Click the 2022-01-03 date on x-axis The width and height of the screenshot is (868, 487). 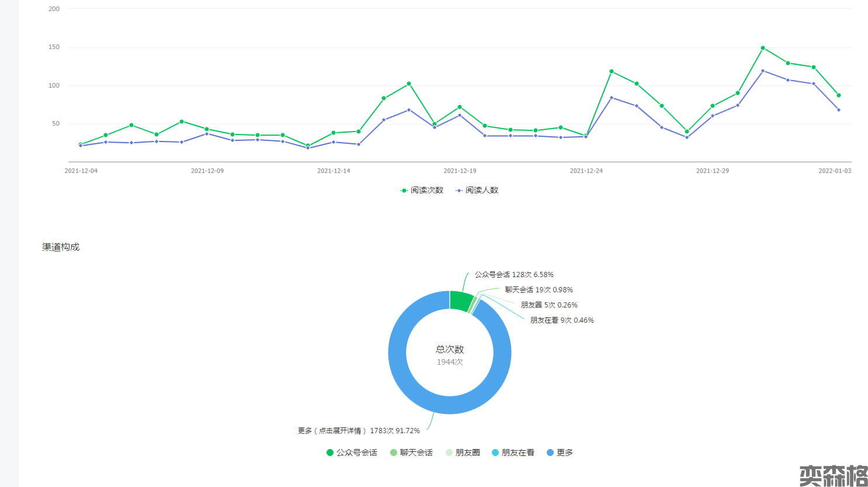(x=834, y=171)
